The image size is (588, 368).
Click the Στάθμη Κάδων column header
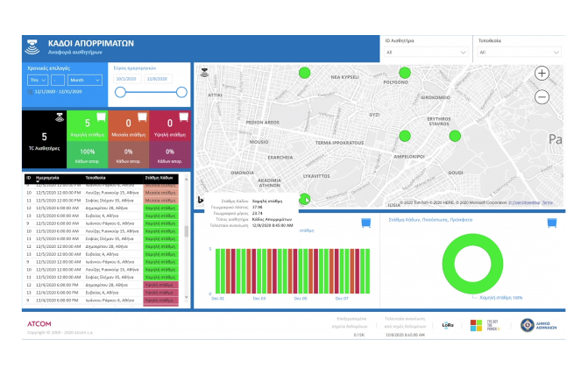point(159,178)
